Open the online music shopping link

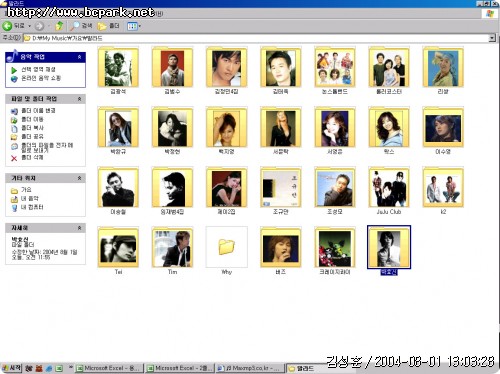[36, 78]
